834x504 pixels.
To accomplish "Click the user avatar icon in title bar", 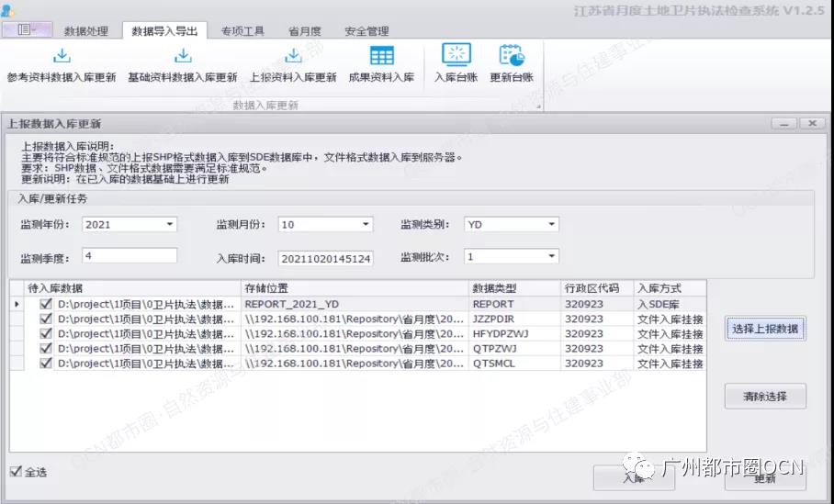I will coord(7,9).
